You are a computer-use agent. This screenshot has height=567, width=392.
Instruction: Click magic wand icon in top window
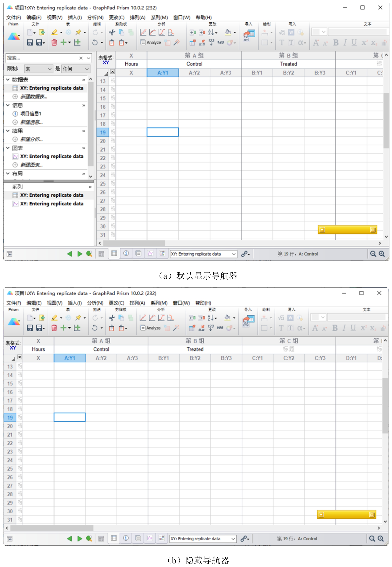(177, 43)
